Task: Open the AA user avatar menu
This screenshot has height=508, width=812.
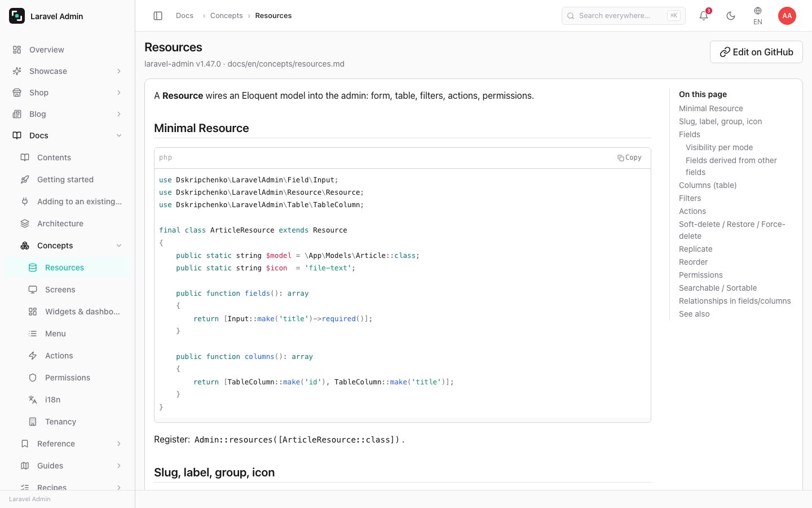Action: point(787,16)
